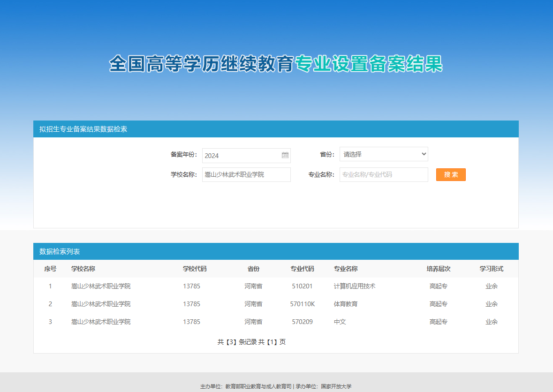The image size is (553, 392).
Task: Click the record count pagination text
Action: [251, 342]
